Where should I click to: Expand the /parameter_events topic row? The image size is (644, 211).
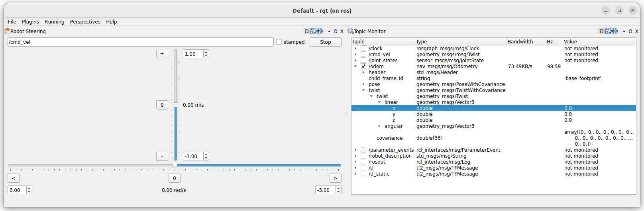355,150
